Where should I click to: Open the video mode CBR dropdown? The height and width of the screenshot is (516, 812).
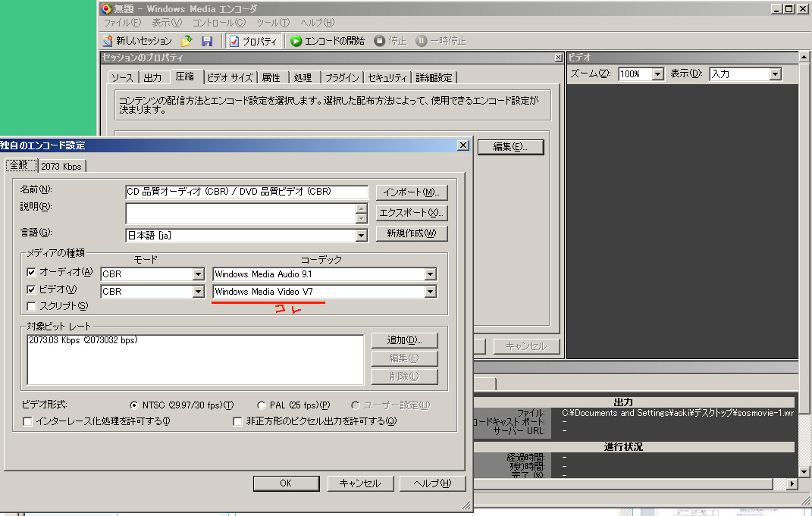(x=199, y=292)
